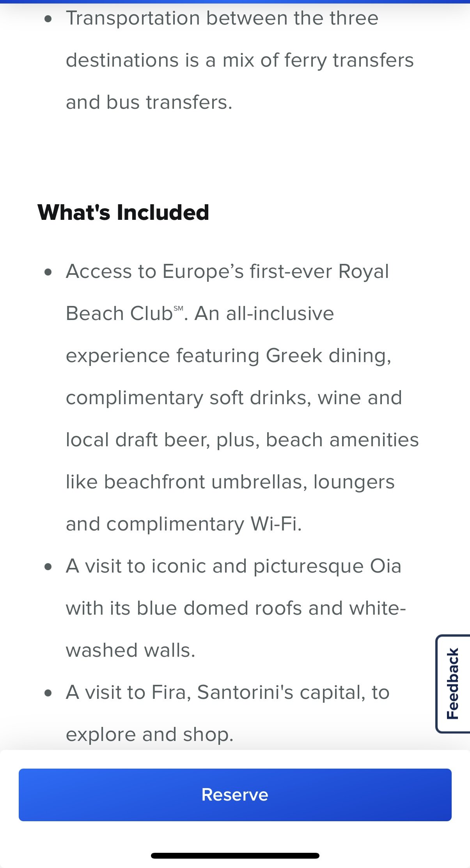This screenshot has width=470, height=868.
Task: Click the "beachfront umbrellas, loungers" line
Action: pos(249,482)
